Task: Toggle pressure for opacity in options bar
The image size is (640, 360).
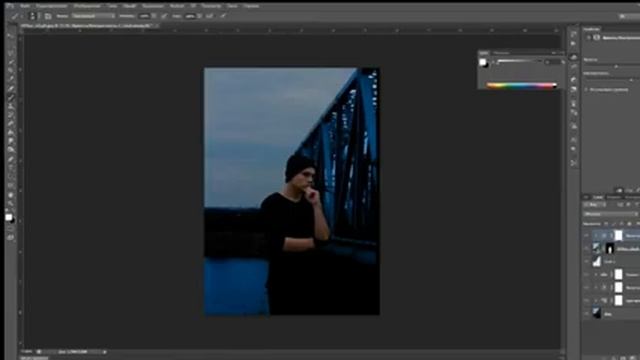Action: point(164,16)
